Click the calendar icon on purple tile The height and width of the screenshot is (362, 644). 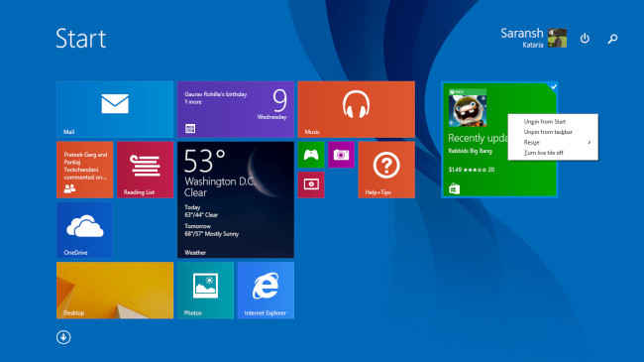(x=190, y=129)
